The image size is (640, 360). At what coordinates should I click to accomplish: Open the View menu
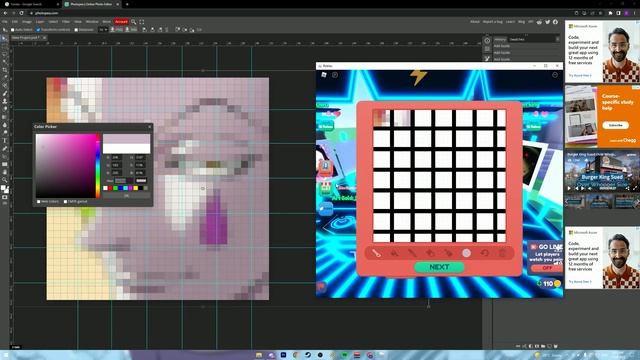tap(78, 22)
